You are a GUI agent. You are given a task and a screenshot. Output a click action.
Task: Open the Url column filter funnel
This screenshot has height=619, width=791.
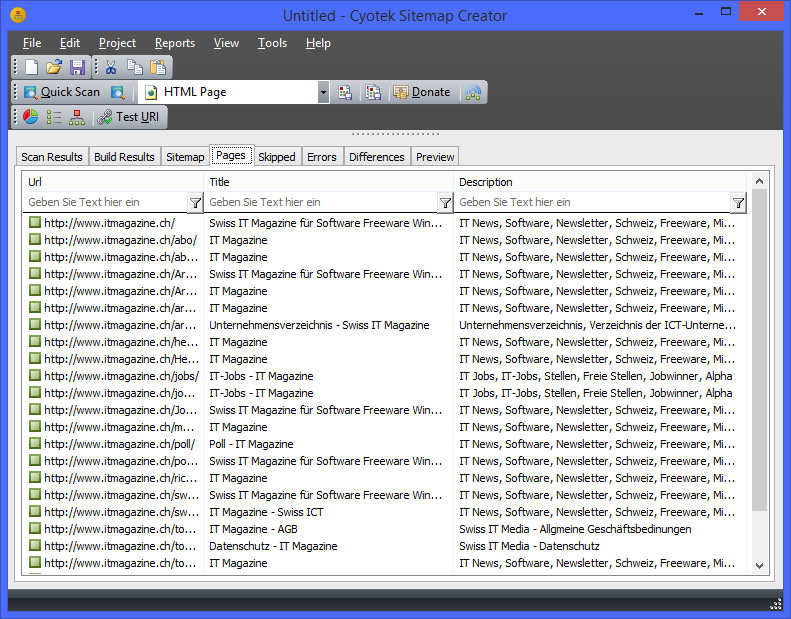pyautogui.click(x=195, y=203)
